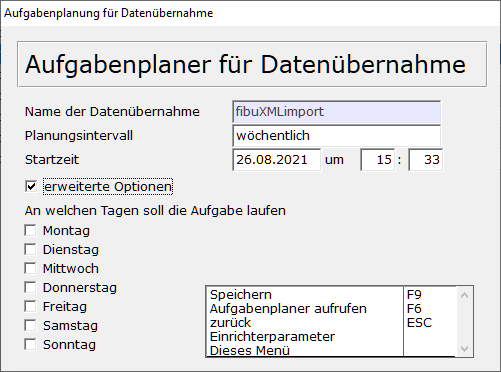Click the Name der Datenübernahme field
Screen dimensions: 501x372
[336, 112]
